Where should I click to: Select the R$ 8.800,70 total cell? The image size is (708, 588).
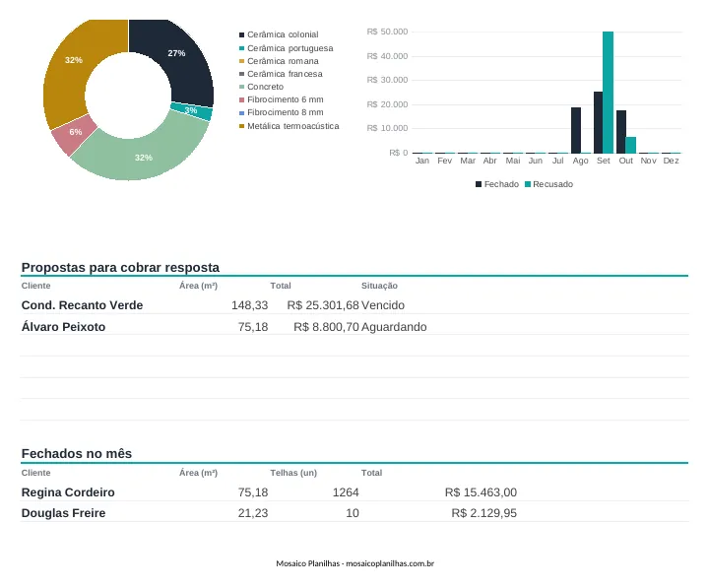326,327
